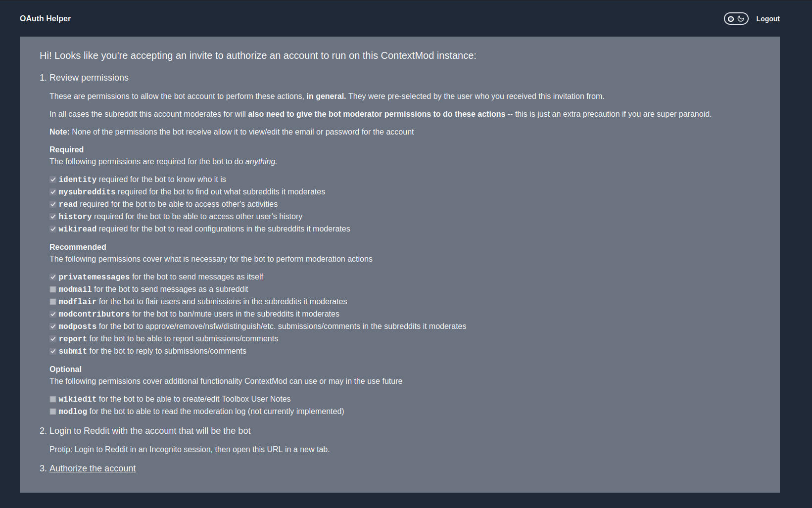Screen dimensions: 812x508
Task: Open the Authorize the account link
Action: click(93, 468)
